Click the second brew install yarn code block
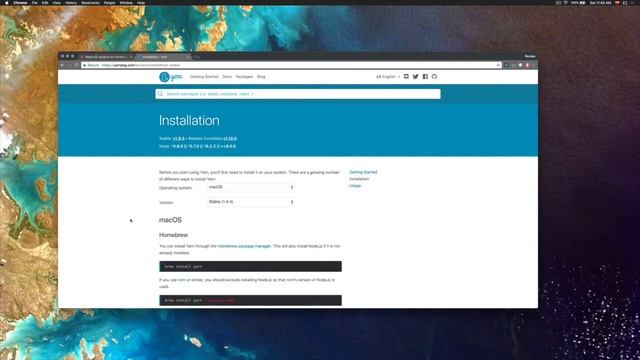The width and height of the screenshot is (640, 360). (x=250, y=300)
